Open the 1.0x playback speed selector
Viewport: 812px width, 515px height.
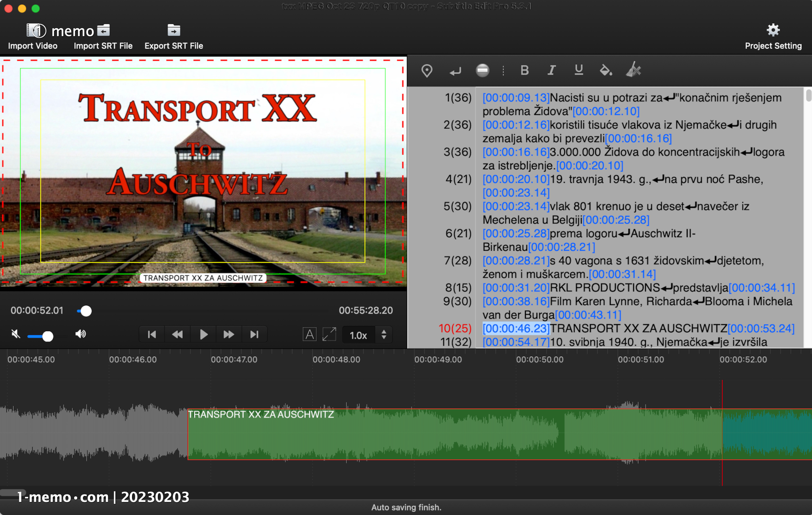pos(358,335)
